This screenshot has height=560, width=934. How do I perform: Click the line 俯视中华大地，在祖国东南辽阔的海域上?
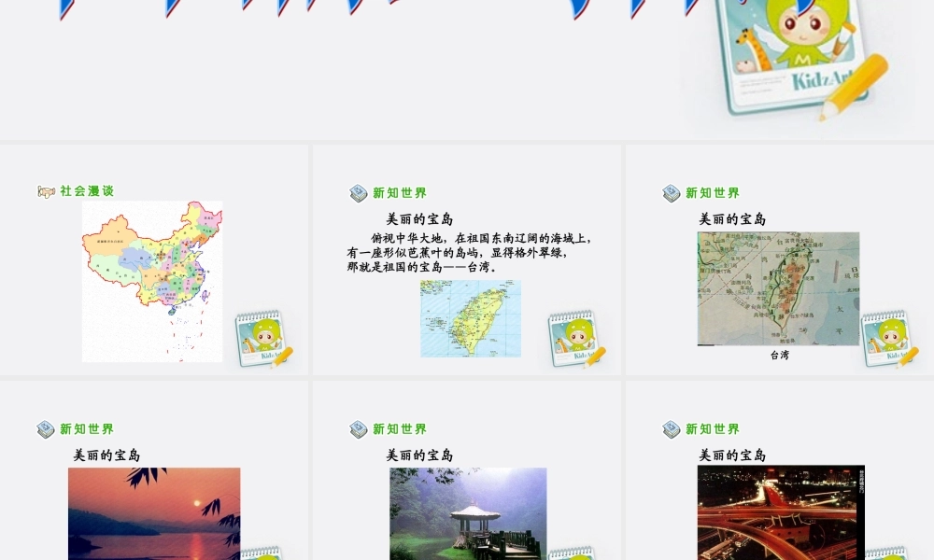pyautogui.click(x=482, y=239)
